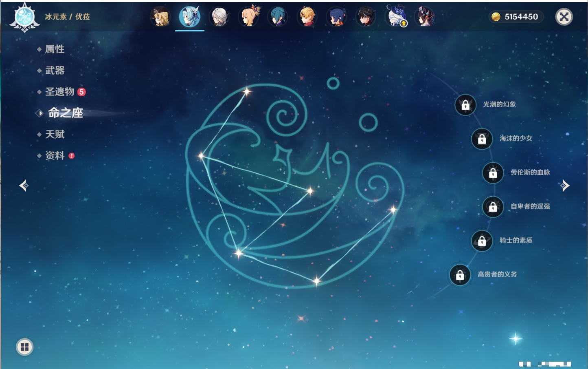This screenshot has width=588, height=369.
Task: Click the Cryo element snowflake emblem
Action: coord(24,17)
